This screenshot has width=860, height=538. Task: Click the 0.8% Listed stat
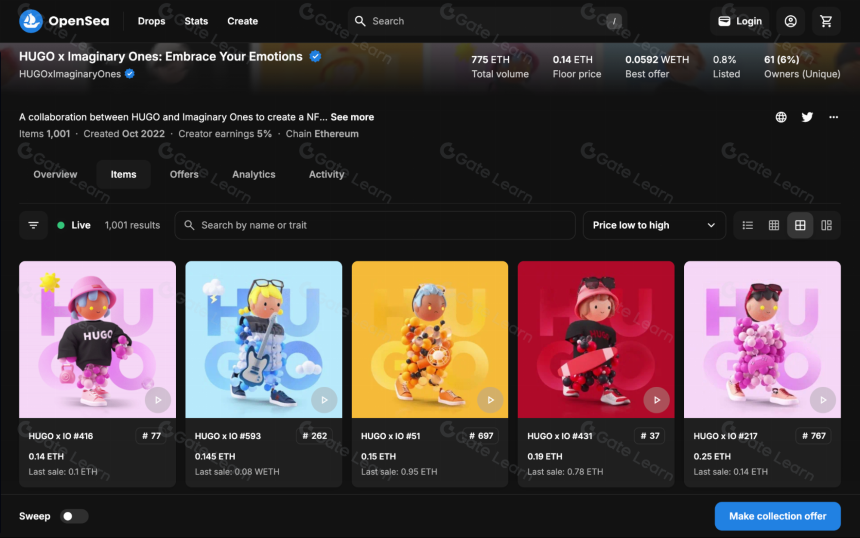point(726,66)
